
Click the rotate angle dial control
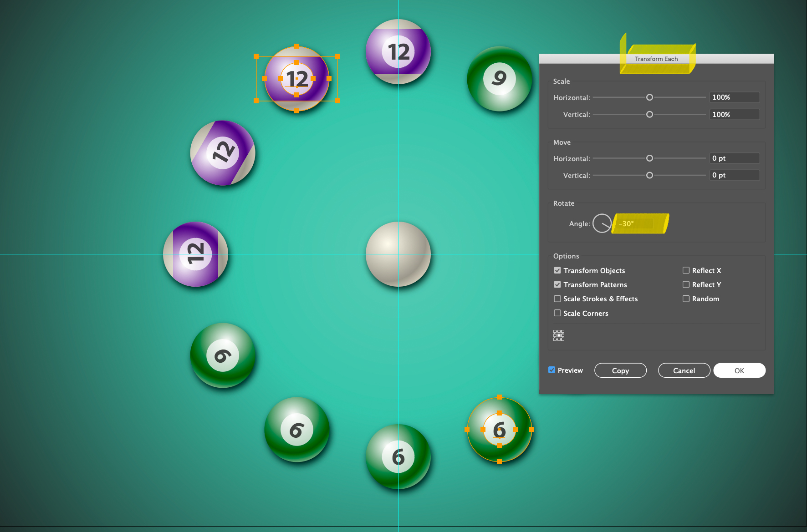pos(602,223)
